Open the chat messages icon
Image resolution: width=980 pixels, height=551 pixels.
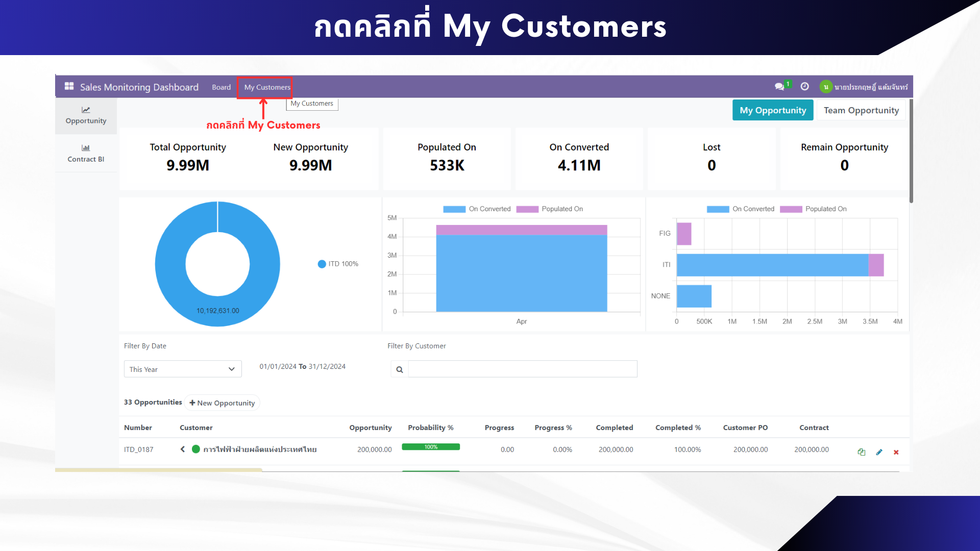(x=779, y=86)
